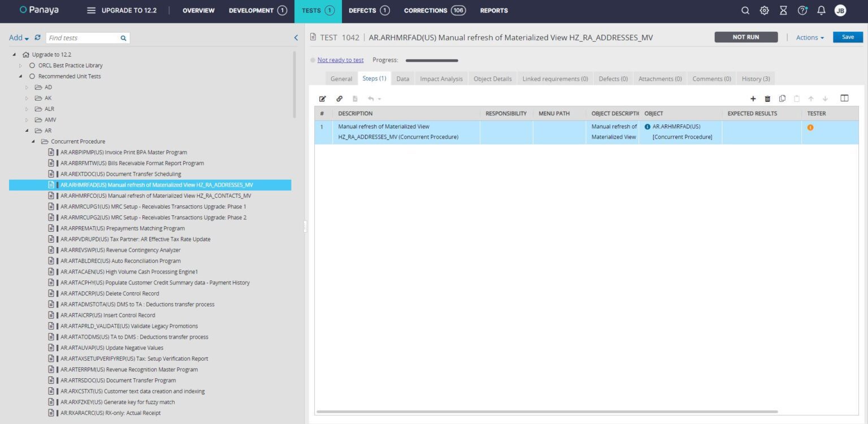Image resolution: width=868 pixels, height=424 pixels.
Task: Toggle the column layout icon in steps toolbar
Action: (x=844, y=98)
